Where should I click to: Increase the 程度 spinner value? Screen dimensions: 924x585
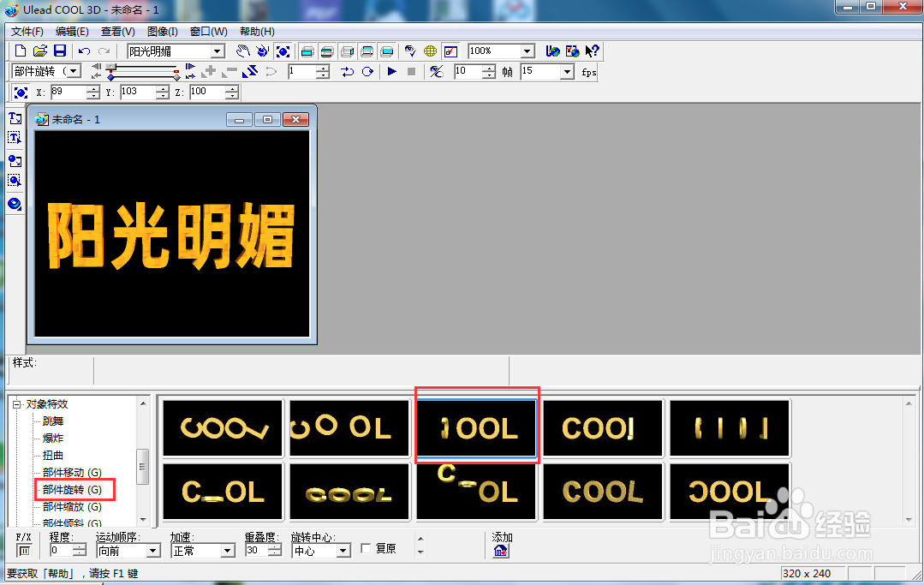tap(80, 547)
